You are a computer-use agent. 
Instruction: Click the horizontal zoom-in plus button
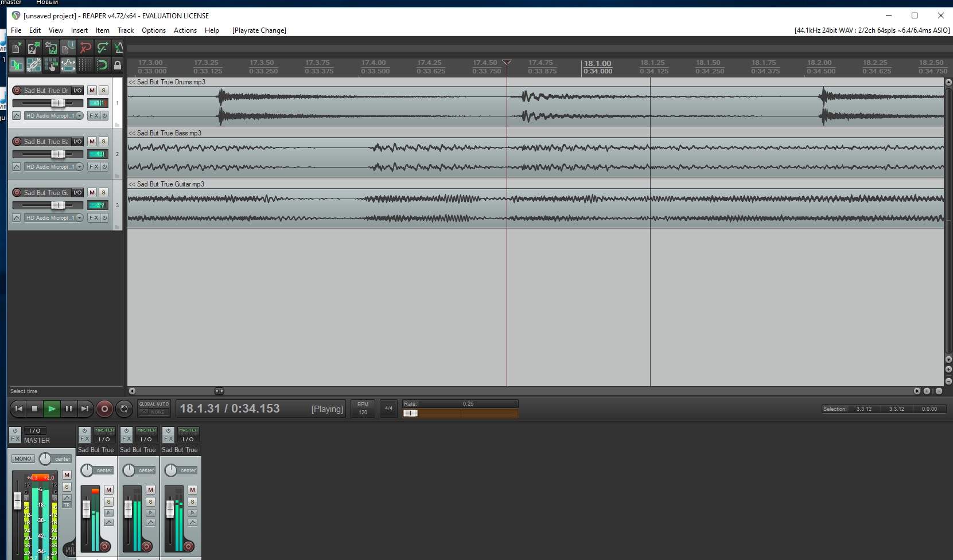tap(927, 391)
